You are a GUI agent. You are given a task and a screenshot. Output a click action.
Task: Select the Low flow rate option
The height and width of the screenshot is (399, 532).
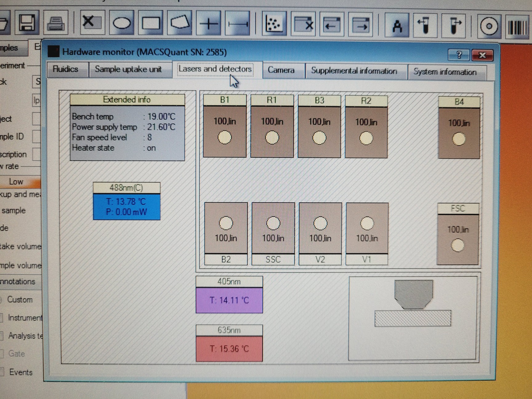(16, 182)
